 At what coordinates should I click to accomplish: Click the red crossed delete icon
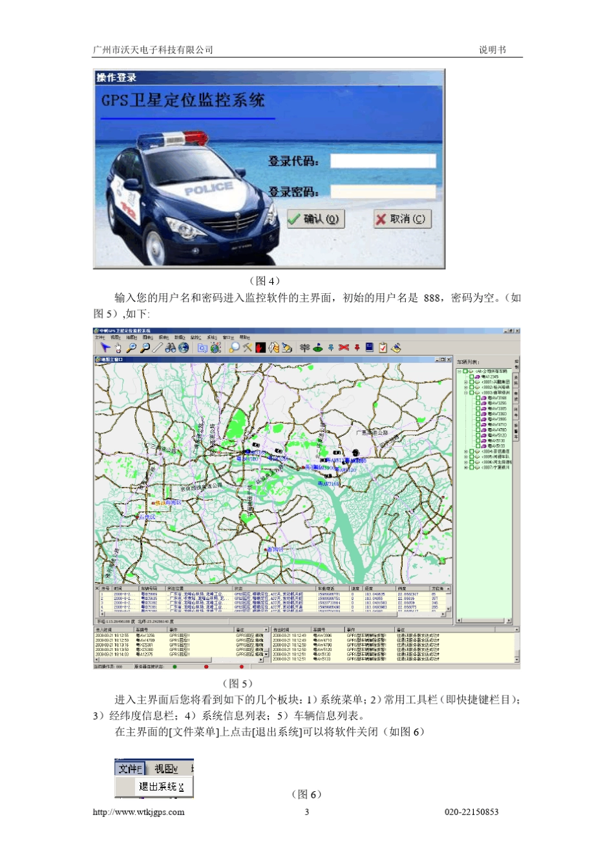point(344,347)
